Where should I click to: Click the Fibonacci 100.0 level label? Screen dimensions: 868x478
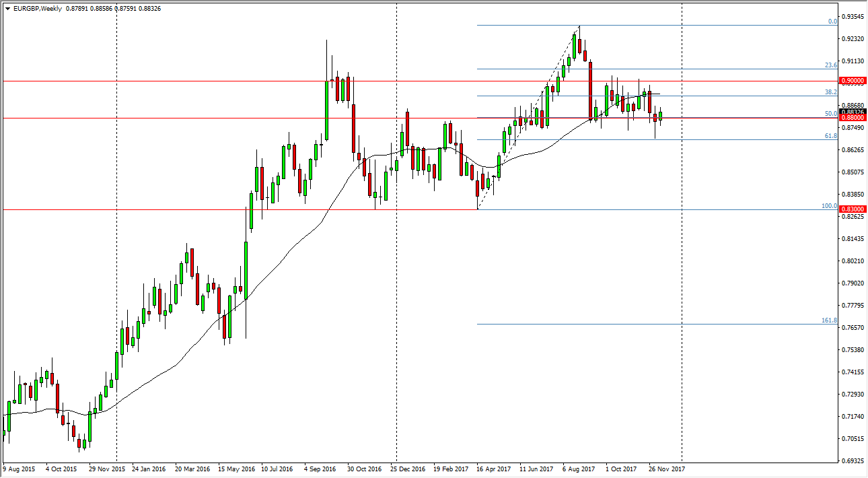(829, 206)
